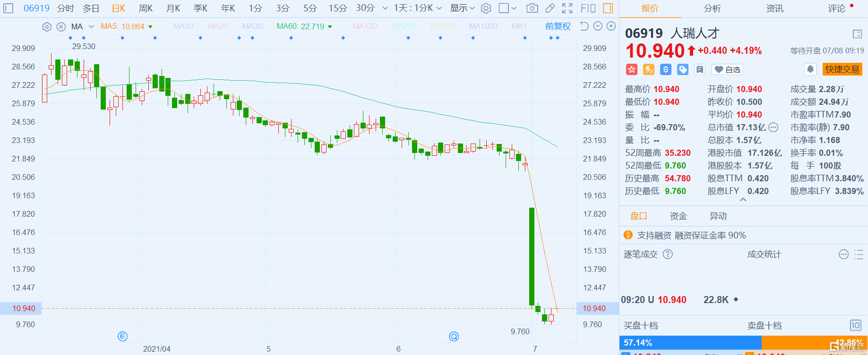Open the 1天:1分K period dropdown
Image resolution: width=868 pixels, height=355 pixels.
418,8
